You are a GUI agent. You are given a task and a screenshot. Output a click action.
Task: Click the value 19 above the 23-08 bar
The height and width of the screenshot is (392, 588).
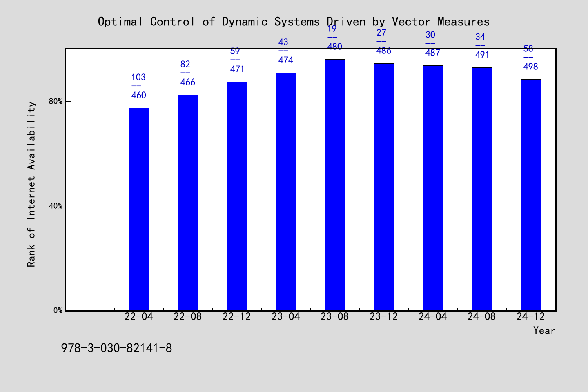point(332,29)
